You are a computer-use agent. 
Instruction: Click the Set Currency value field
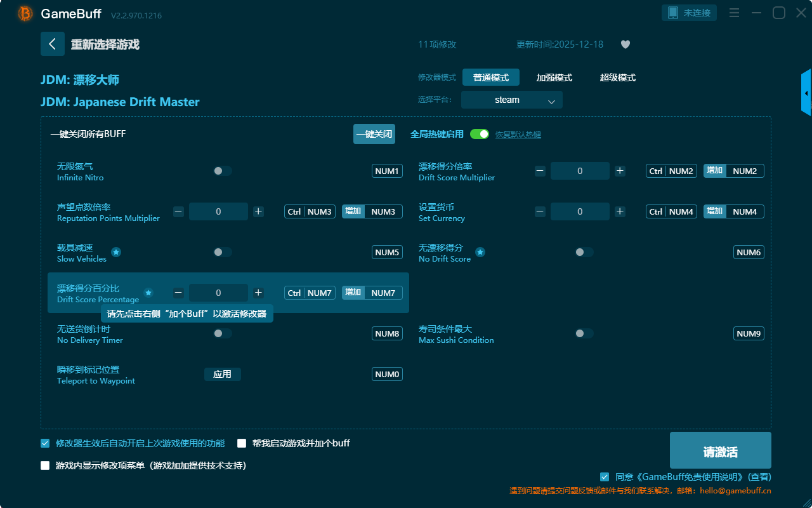pyautogui.click(x=579, y=211)
